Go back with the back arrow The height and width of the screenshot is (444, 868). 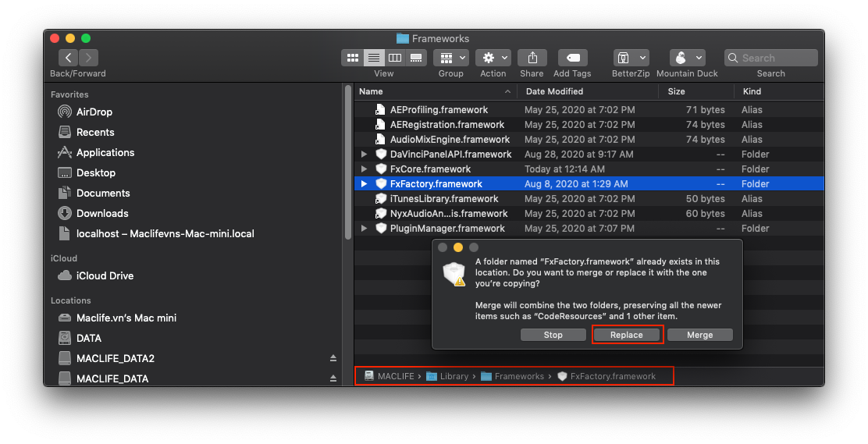[x=68, y=58]
